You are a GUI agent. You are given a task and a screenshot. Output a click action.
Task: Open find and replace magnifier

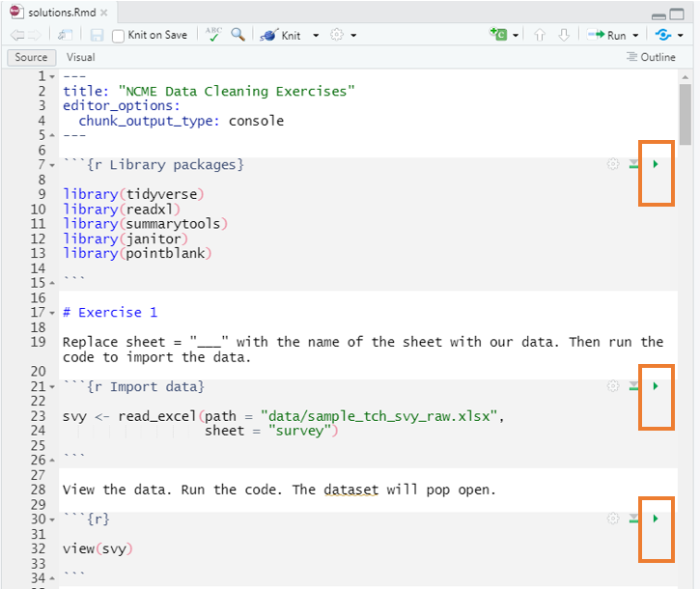click(x=238, y=35)
